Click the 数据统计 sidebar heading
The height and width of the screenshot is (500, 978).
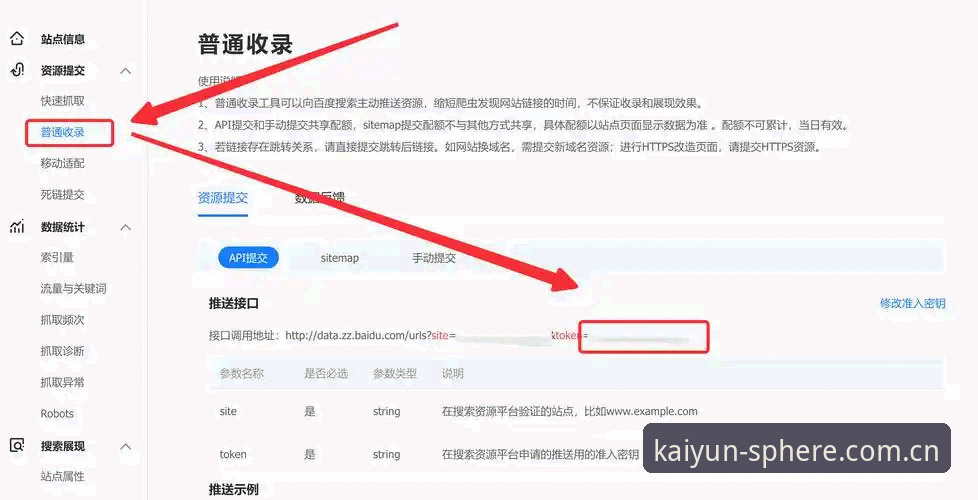tap(63, 228)
